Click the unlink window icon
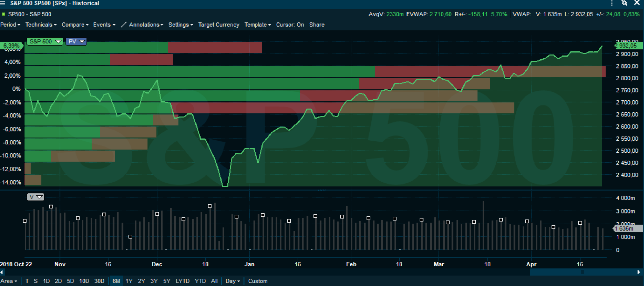 coord(624,3)
